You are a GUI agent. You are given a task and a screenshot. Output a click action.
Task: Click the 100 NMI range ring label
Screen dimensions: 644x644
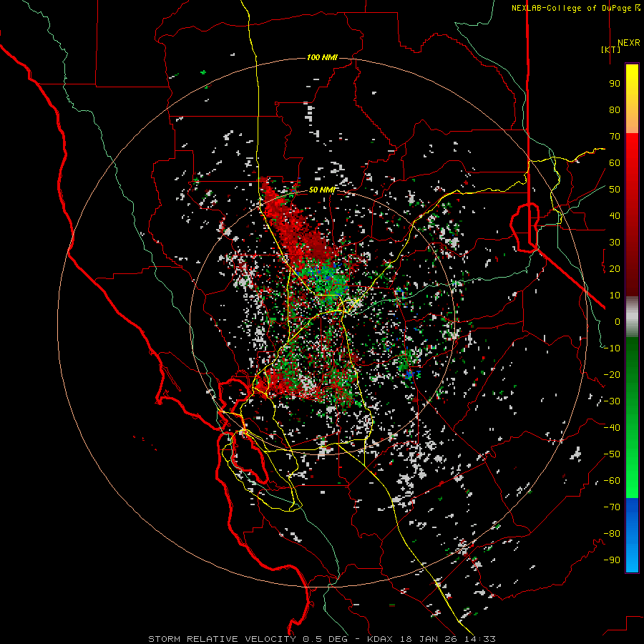click(x=322, y=57)
